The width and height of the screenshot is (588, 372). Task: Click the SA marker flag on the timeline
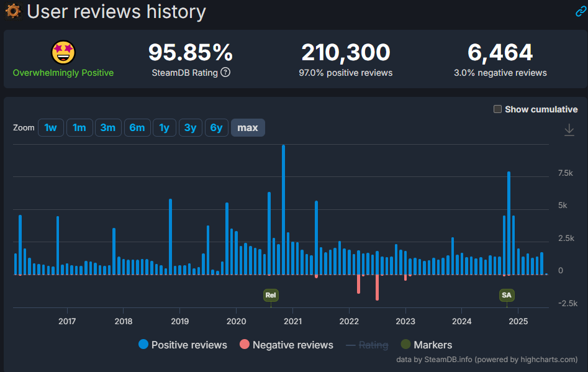coord(507,295)
